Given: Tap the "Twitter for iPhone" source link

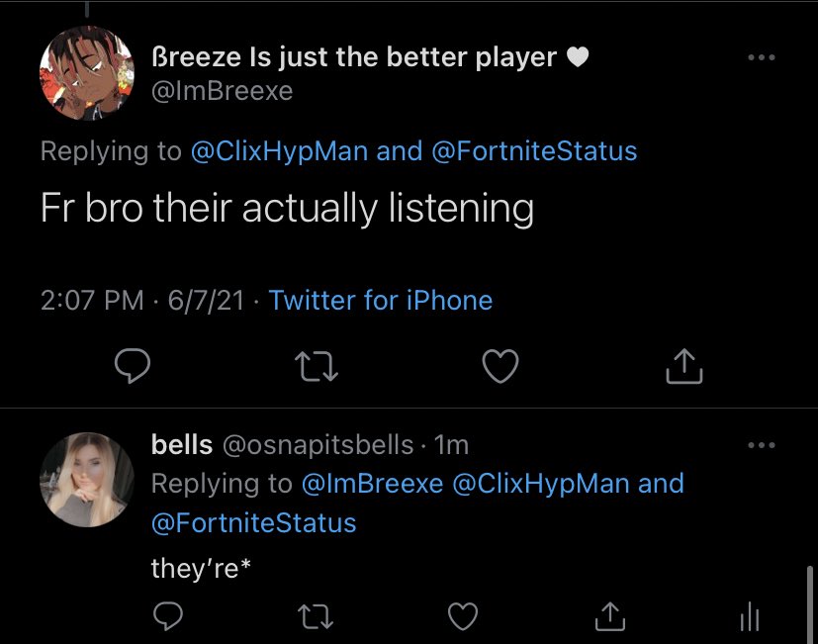Looking at the screenshot, I should pyautogui.click(x=380, y=300).
